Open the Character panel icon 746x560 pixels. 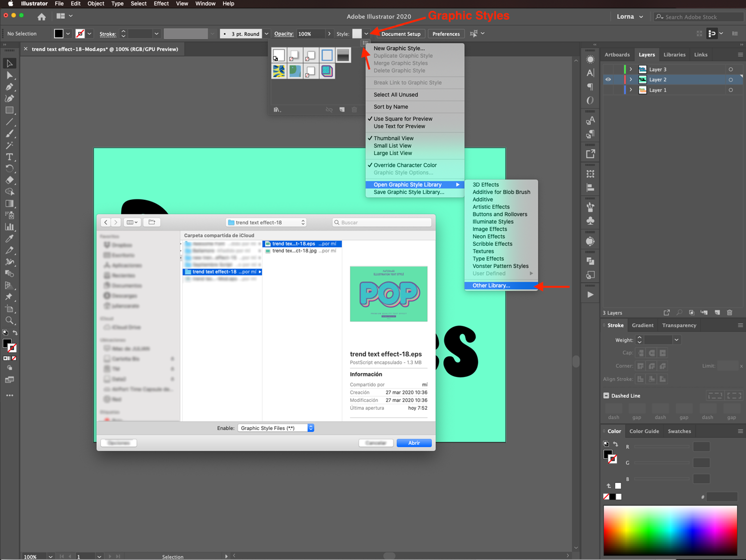(x=590, y=73)
